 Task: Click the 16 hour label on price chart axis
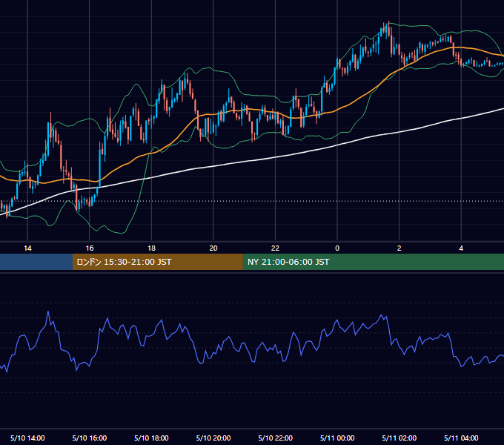(x=90, y=248)
